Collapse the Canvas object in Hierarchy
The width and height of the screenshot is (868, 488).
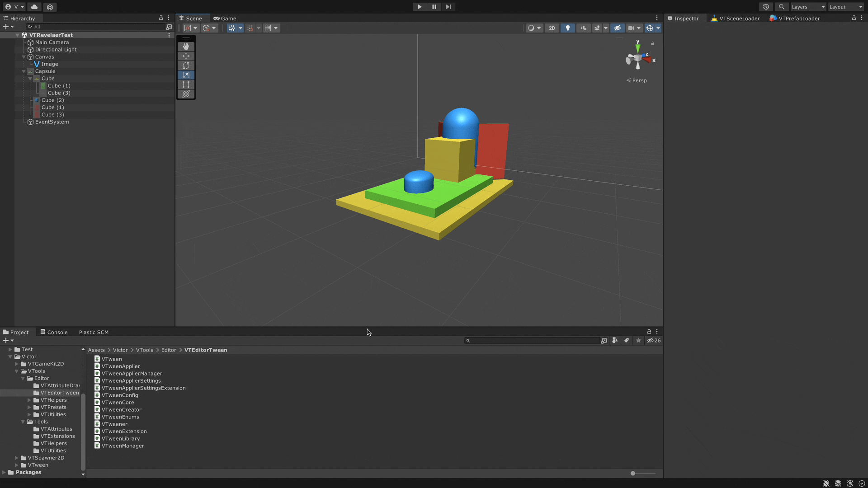point(24,57)
